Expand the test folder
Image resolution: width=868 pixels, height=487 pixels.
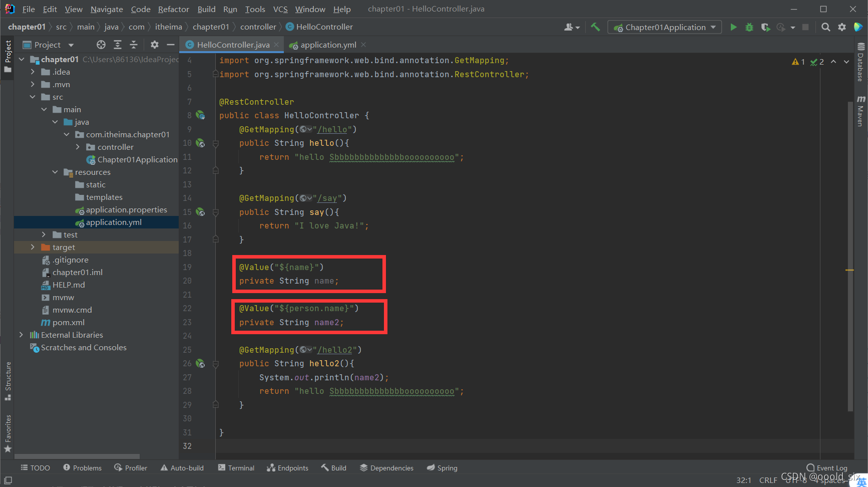tap(44, 234)
